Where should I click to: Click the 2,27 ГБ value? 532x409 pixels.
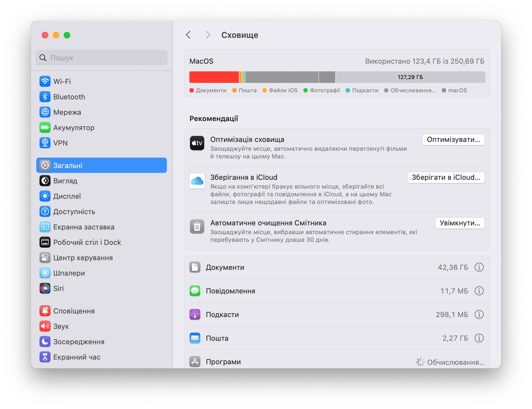click(x=455, y=338)
